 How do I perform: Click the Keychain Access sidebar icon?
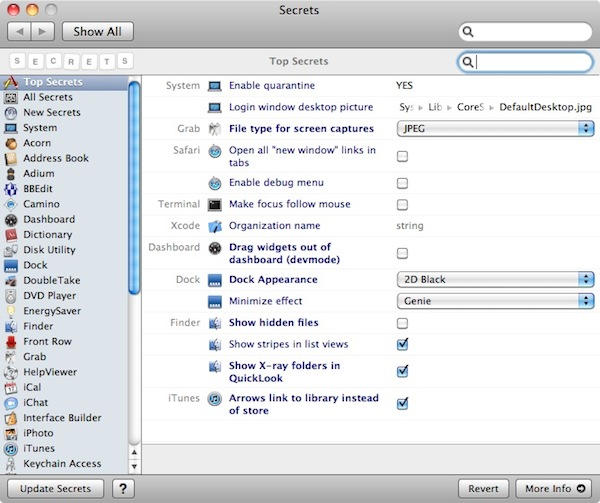[11, 463]
